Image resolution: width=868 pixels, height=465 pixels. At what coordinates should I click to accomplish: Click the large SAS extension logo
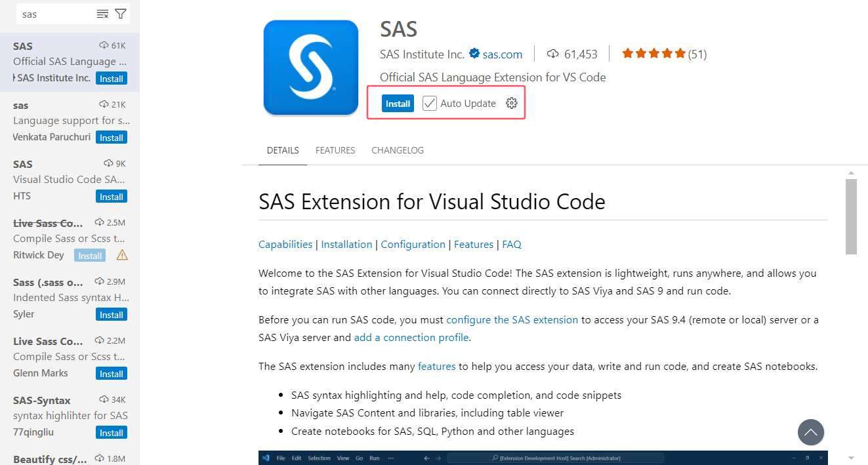coord(311,68)
